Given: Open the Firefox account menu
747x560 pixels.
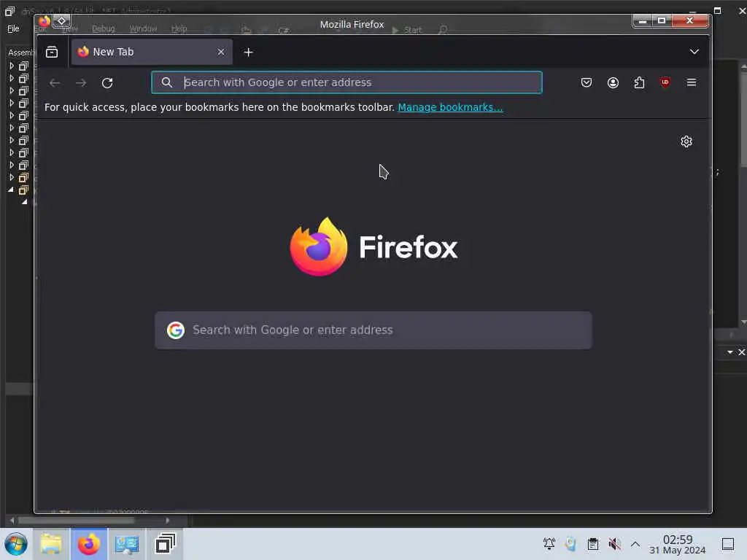Looking at the screenshot, I should pyautogui.click(x=613, y=83).
